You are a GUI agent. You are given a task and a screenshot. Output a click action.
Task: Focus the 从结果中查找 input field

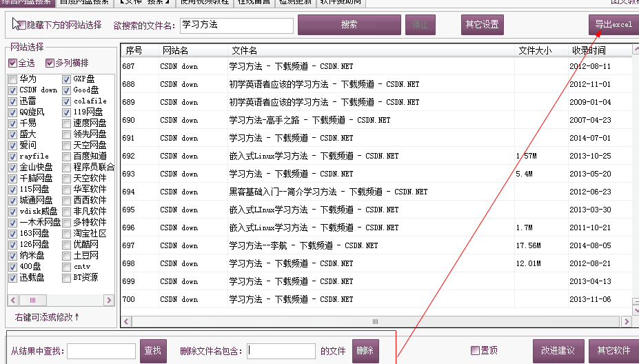point(102,351)
